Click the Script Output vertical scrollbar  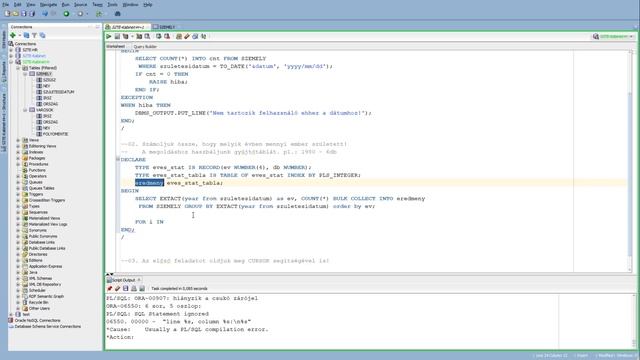coord(635,320)
